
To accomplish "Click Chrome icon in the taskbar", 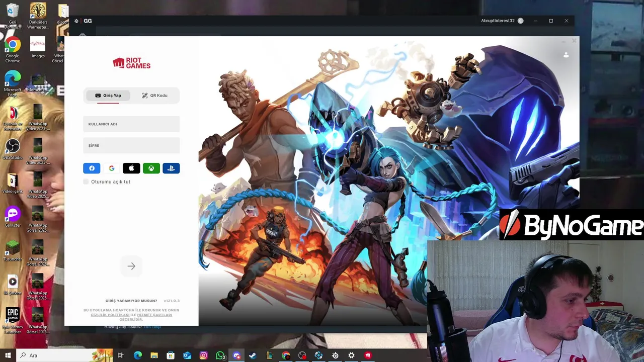I will pos(286,355).
